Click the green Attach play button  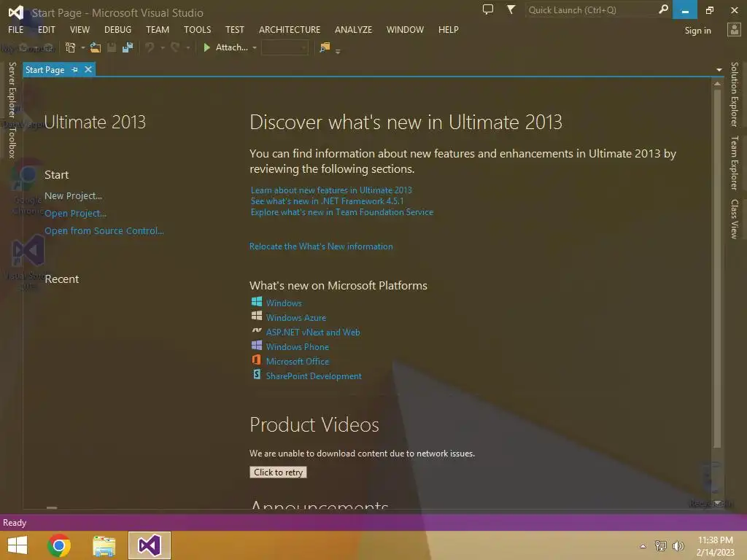(206, 47)
